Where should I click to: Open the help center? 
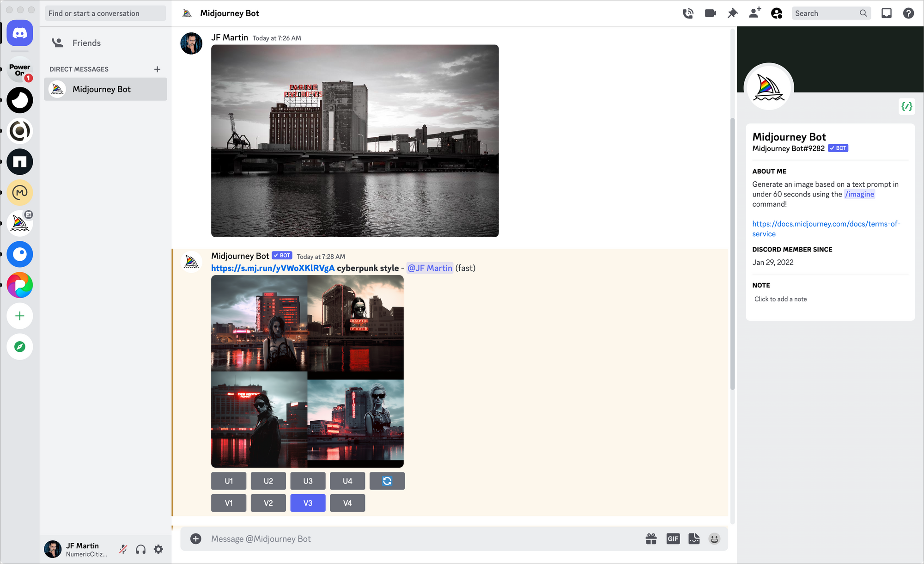(x=908, y=13)
